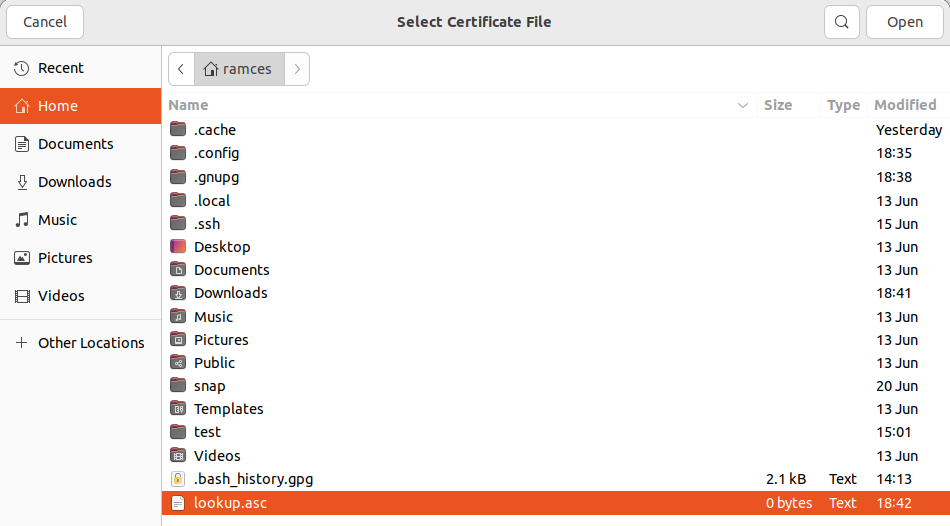Select the Music folder in file list

coord(556,317)
